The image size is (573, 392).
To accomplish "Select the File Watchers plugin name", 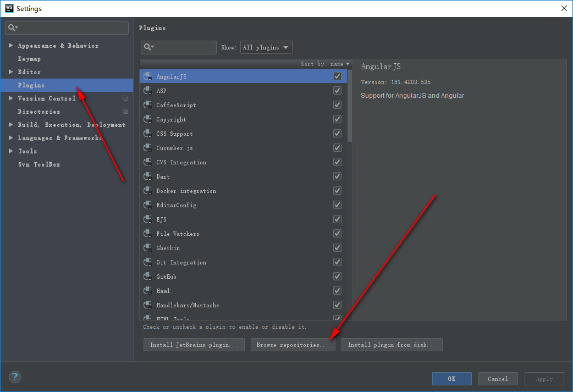I will [178, 234].
